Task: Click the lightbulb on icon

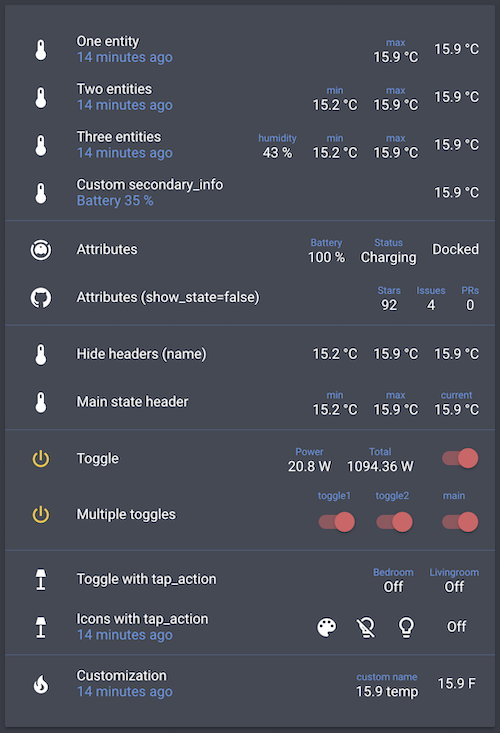Action: click(x=406, y=627)
